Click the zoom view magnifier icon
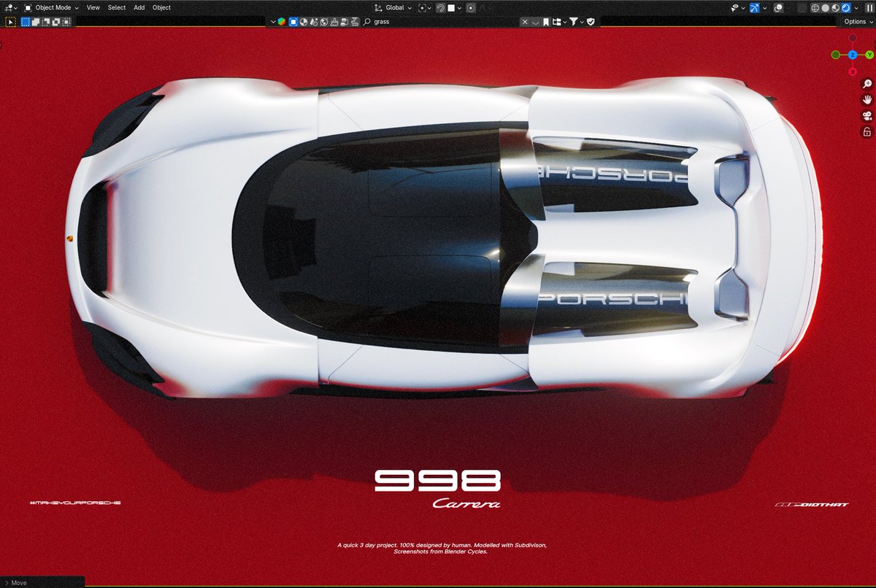Viewport: 876px width, 588px height. click(x=867, y=84)
